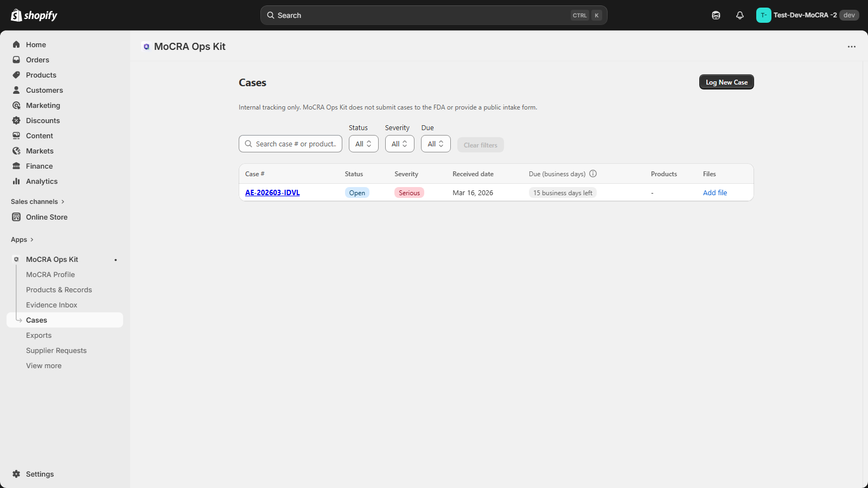Open the notifications bell
868x488 pixels.
click(740, 15)
